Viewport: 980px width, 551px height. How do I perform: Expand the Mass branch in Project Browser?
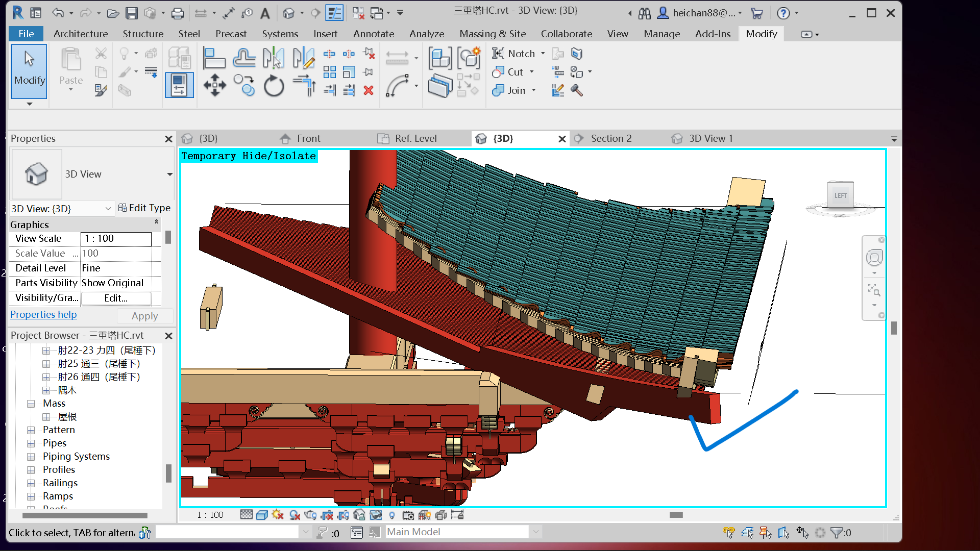point(30,403)
